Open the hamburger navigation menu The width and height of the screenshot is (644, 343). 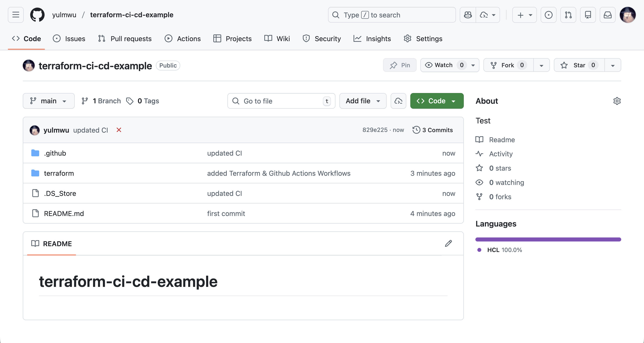click(x=15, y=15)
